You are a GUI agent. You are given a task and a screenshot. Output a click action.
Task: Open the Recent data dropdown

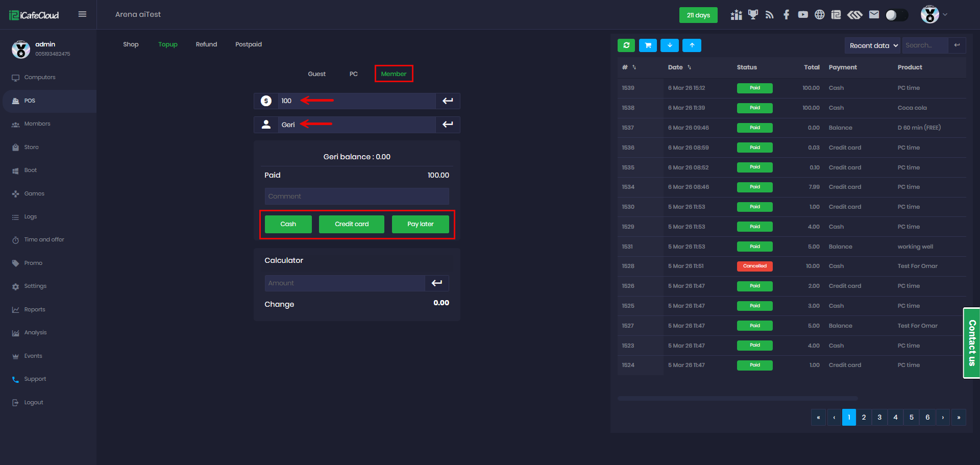[873, 45]
